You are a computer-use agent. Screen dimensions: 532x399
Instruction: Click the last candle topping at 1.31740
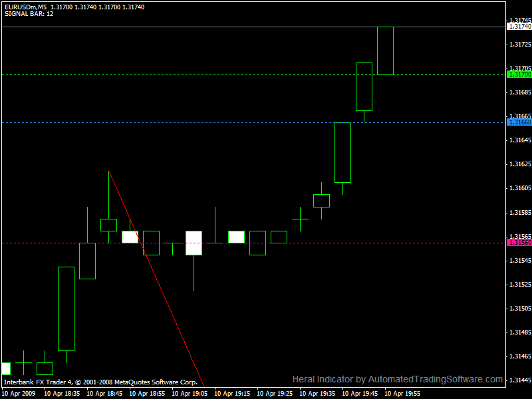[386, 51]
